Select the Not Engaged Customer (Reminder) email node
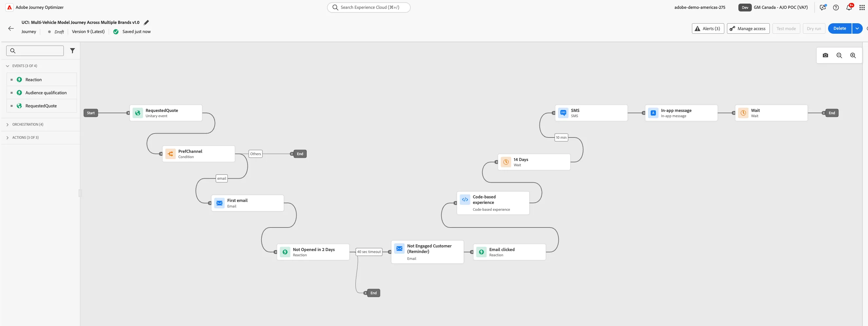Screen dimensions: 868x326 [x=427, y=252]
